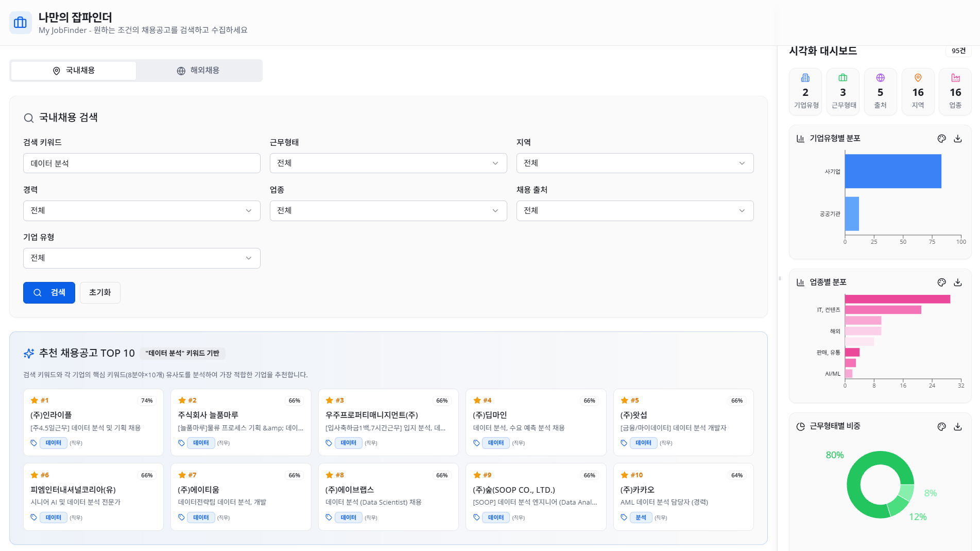
Task: Open color palette for 근무형태별 비중 chart
Action: [941, 427]
